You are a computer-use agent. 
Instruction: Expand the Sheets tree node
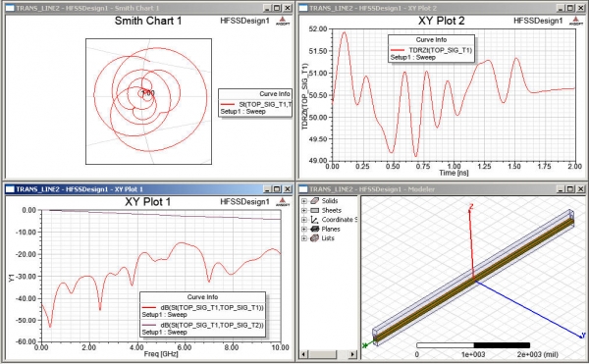(304, 211)
